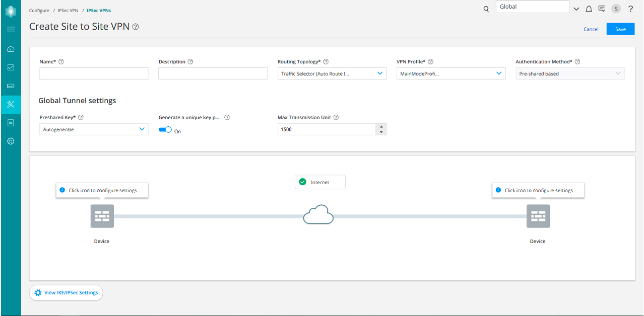Image resolution: width=644 pixels, height=316 pixels.
Task: Expand the hamburger navigation menu
Action: pos(11,29)
